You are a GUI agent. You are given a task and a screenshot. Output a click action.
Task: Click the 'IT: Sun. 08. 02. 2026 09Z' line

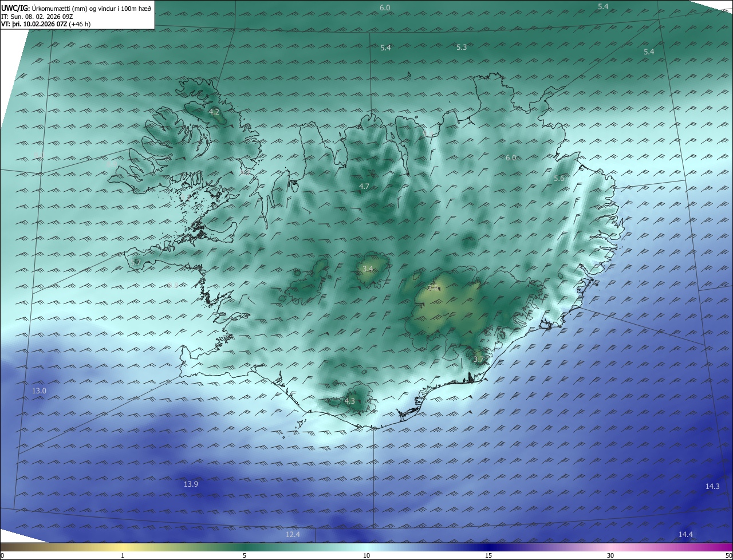pos(37,17)
